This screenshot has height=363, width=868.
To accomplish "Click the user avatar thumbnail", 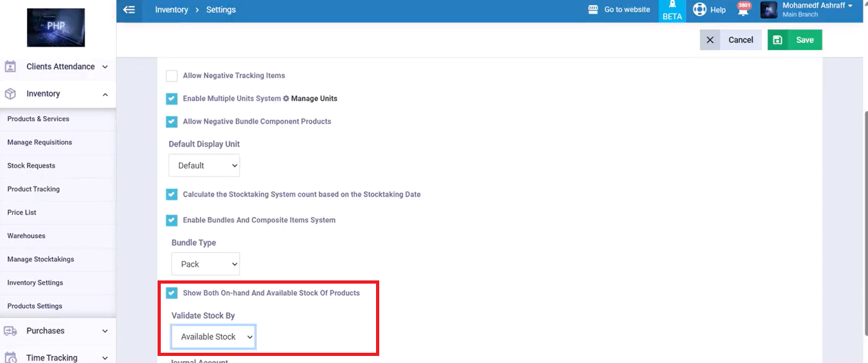I will [x=768, y=10].
